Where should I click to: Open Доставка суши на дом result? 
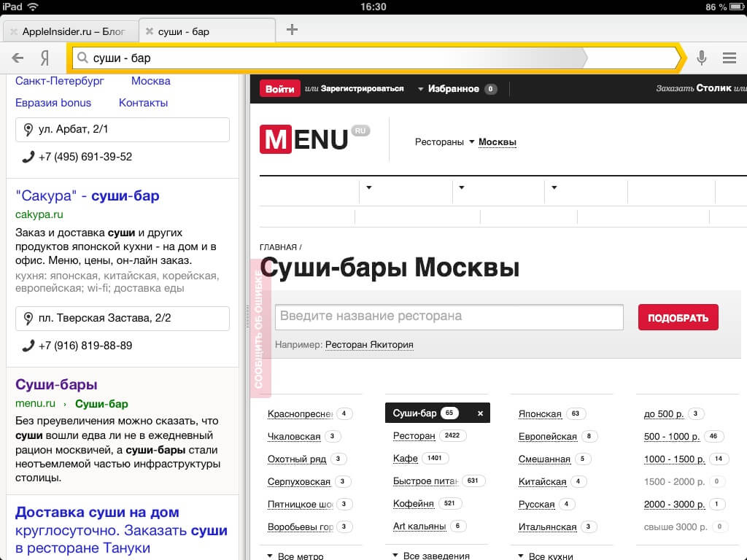[121, 529]
